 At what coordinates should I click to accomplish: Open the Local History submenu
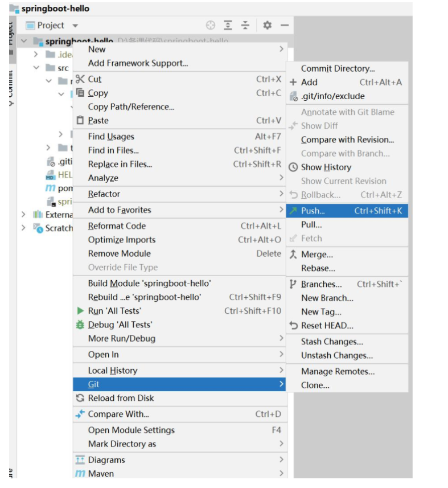179,370
